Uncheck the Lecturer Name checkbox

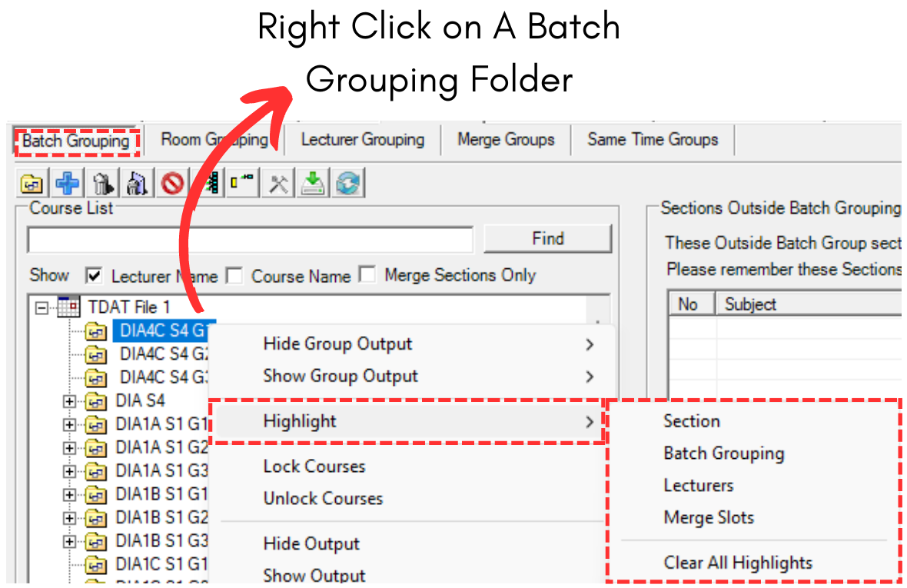95,275
